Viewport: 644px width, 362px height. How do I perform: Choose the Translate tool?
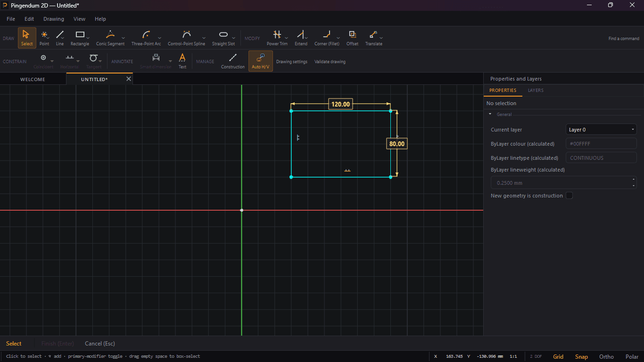(373, 38)
